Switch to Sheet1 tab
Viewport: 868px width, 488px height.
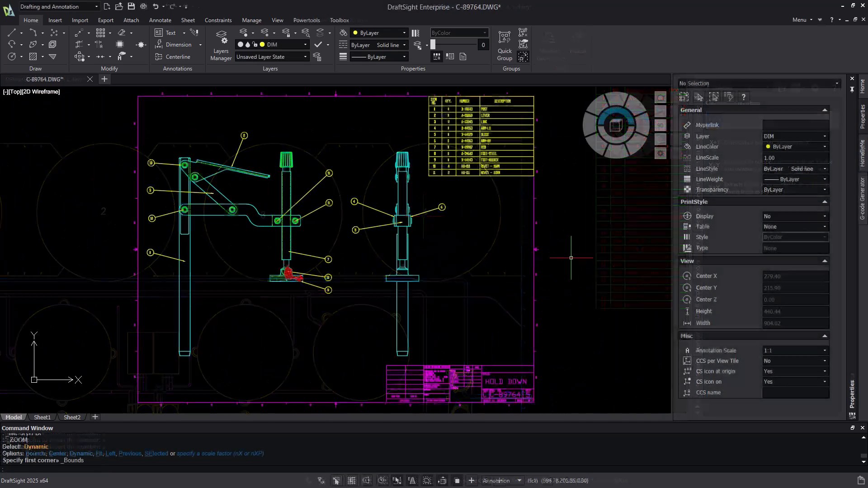[x=42, y=417]
